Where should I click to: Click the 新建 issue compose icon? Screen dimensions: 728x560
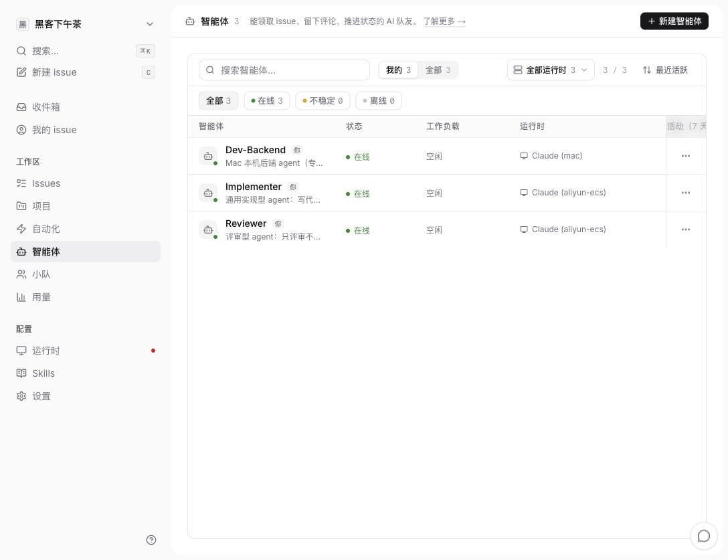[x=21, y=72]
